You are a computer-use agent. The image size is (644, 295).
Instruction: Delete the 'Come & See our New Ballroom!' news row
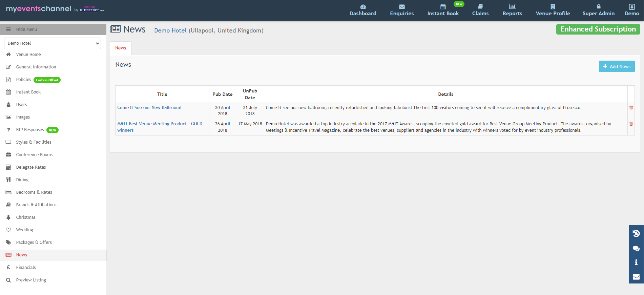tap(631, 107)
